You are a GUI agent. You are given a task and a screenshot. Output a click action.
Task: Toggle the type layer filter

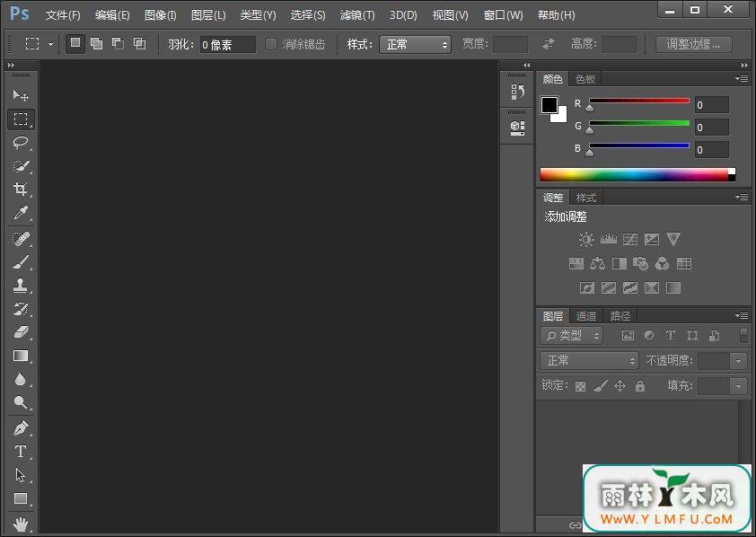tap(670, 336)
